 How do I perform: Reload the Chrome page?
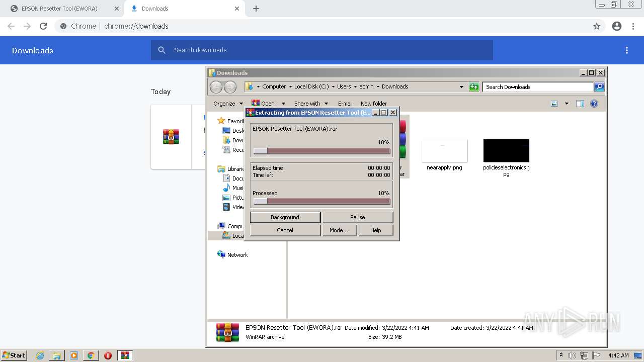tap(43, 26)
